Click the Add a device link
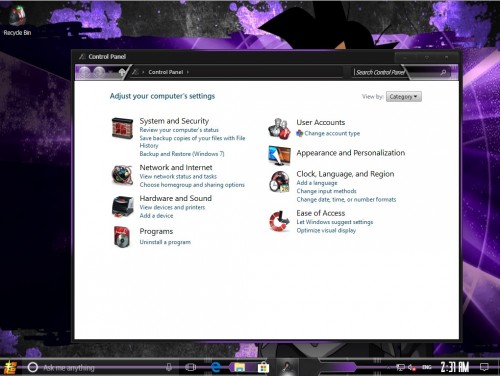Screen dimensions: 500x376 pyautogui.click(x=156, y=216)
